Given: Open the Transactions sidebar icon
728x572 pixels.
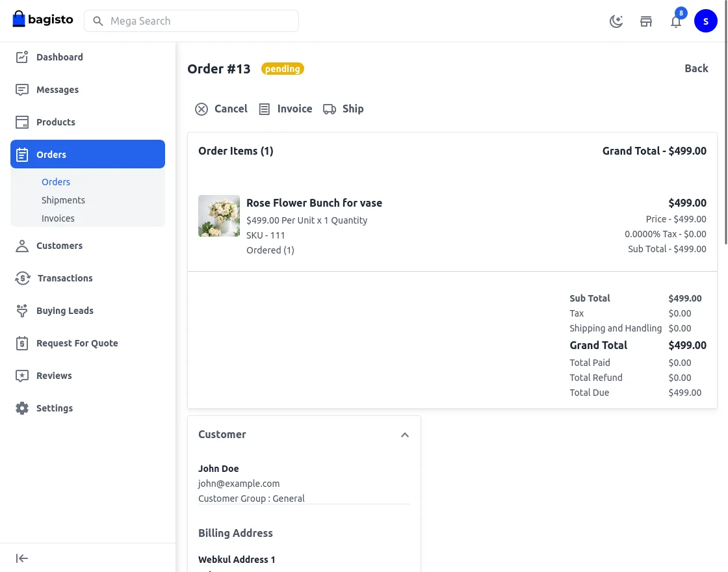Looking at the screenshot, I should coord(22,278).
